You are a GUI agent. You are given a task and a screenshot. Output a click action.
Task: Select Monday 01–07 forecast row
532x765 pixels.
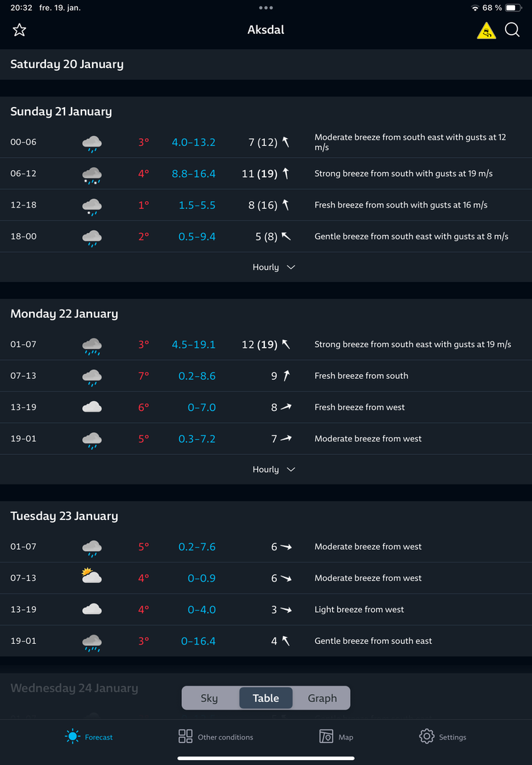(x=266, y=345)
